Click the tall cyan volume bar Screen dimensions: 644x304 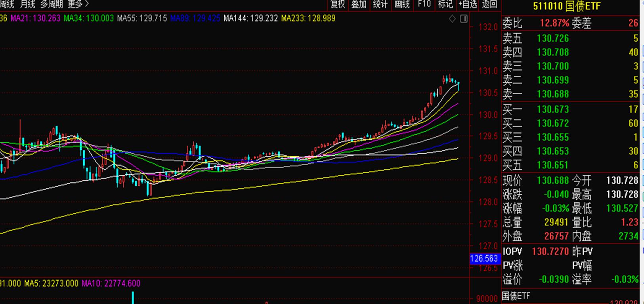(x=133, y=298)
